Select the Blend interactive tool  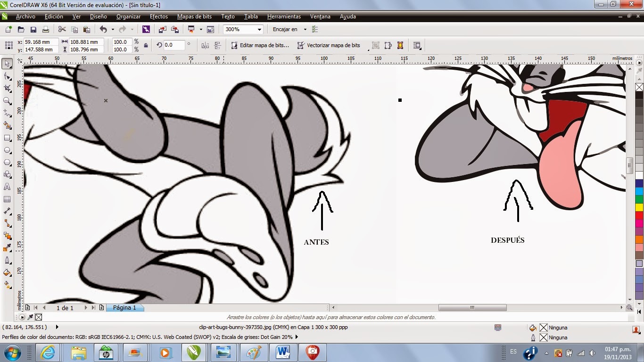click(7, 236)
